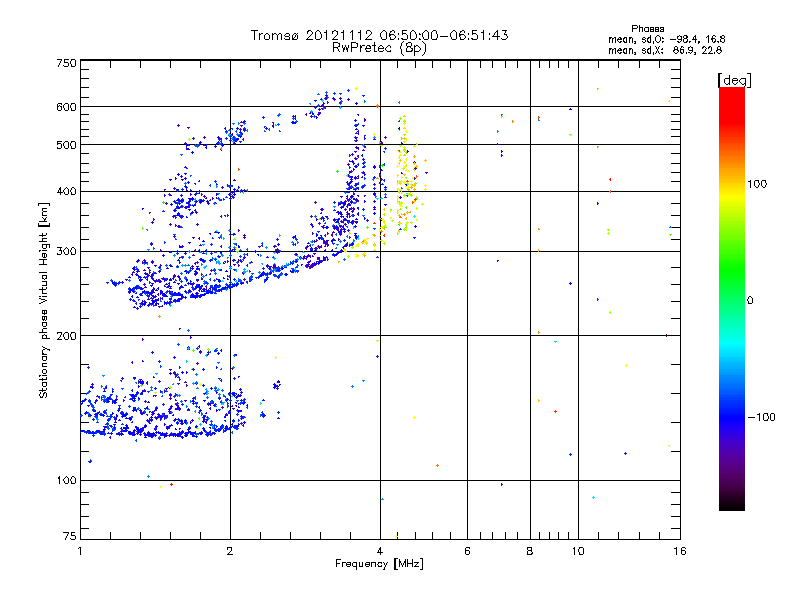This screenshot has width=800, height=600.
Task: Click the frequency axis "2" tick label
Action: point(230,551)
